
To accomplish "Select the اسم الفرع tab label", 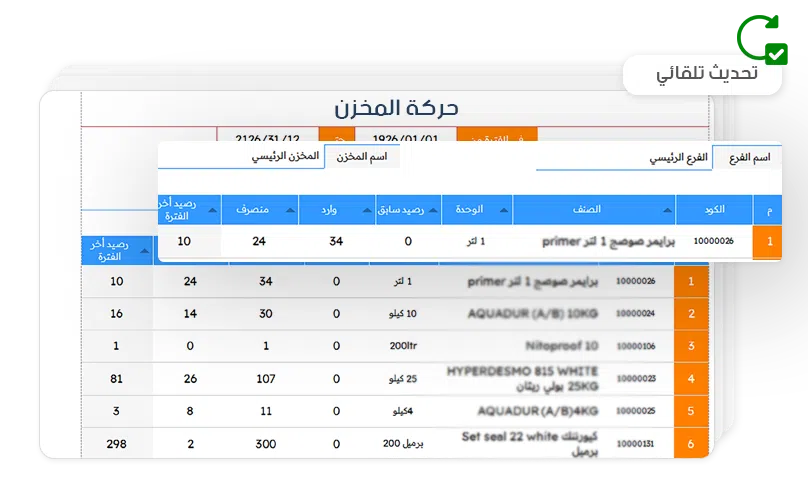I will 749,158.
